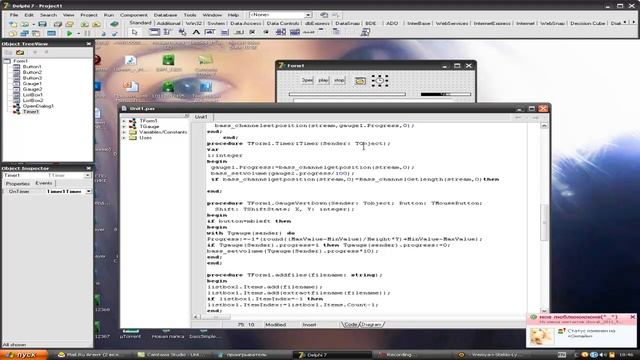Click the code editor vertical scrollbar
This screenshot has width=640, height=360.
click(x=544, y=218)
